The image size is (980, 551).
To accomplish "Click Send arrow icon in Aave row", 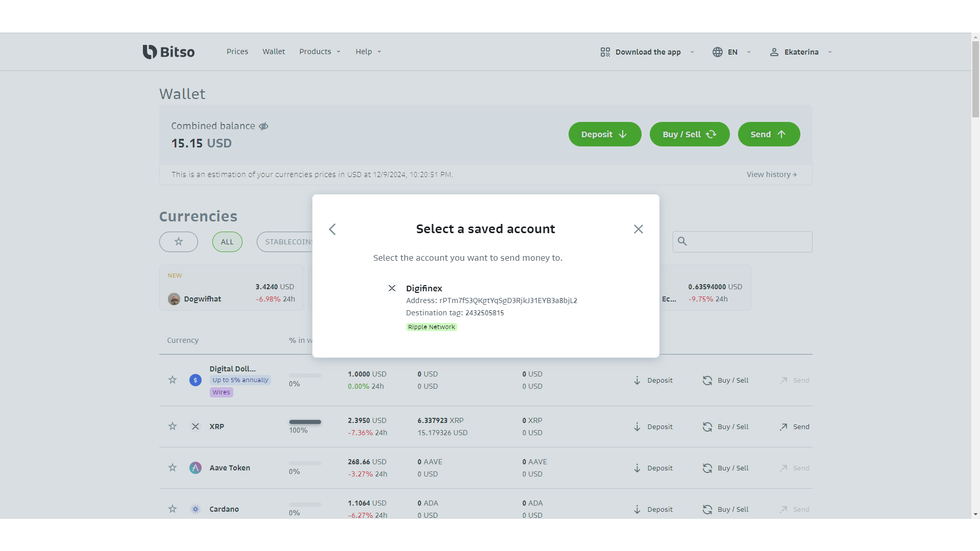I will [783, 468].
